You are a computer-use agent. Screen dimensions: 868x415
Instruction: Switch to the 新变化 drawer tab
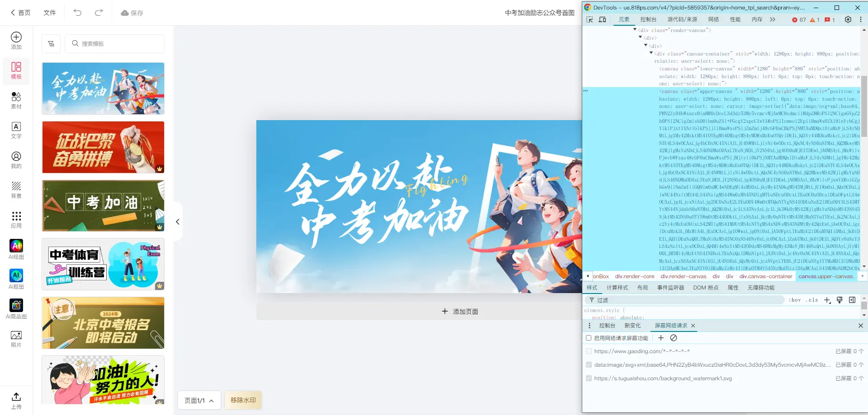pyautogui.click(x=632, y=326)
